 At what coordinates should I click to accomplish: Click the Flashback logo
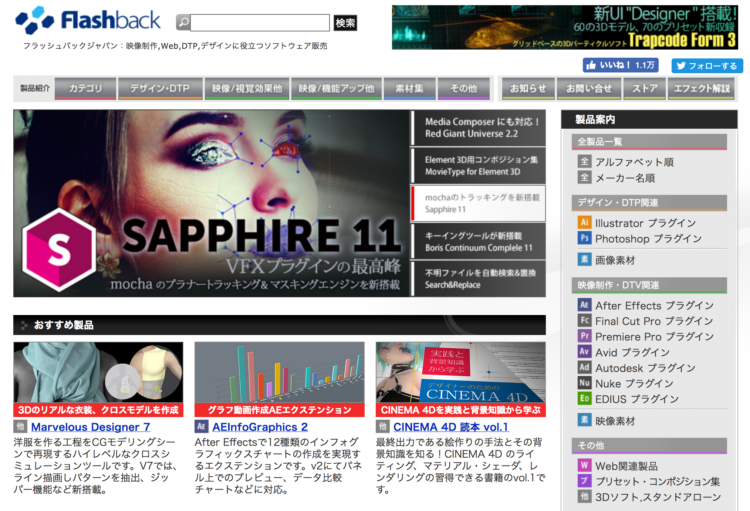point(88,20)
